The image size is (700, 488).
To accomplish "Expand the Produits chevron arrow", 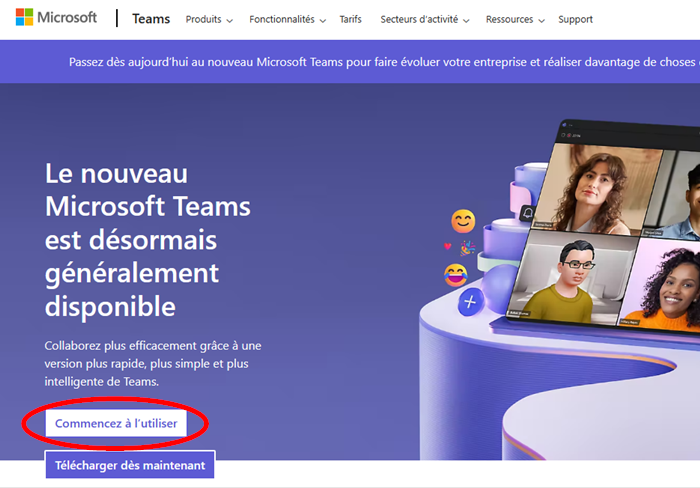I will [229, 21].
